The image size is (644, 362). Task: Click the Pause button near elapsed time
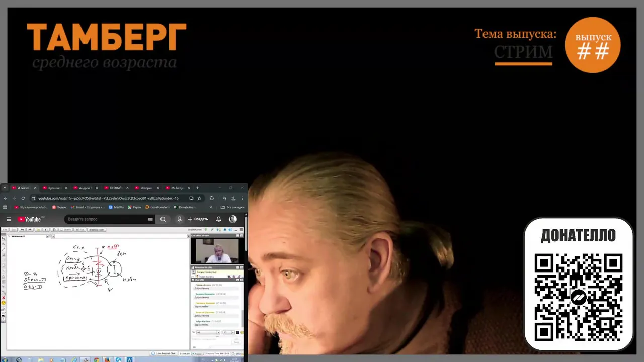[197, 353]
